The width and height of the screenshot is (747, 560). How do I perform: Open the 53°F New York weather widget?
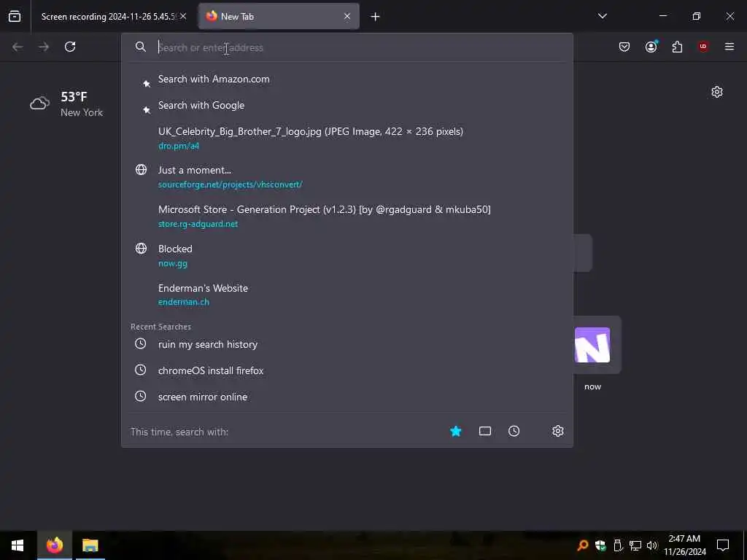click(x=66, y=104)
